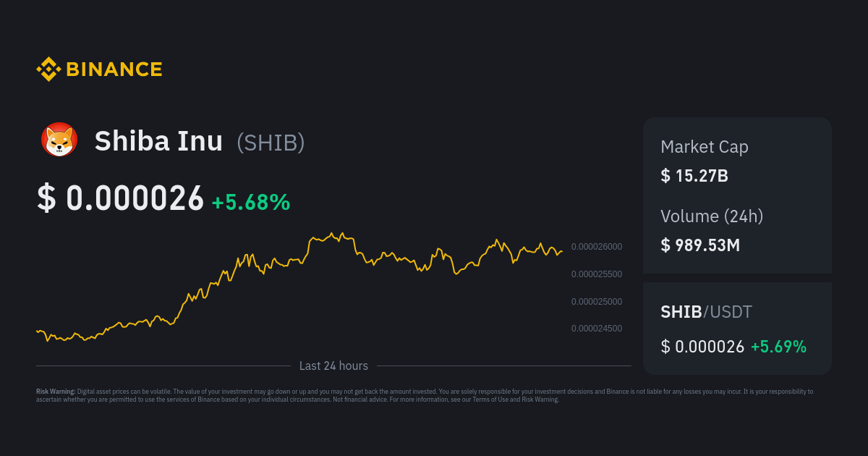Viewport: 868px width, 456px height.
Task: Click the yellow price chart line
Action: coord(299,287)
